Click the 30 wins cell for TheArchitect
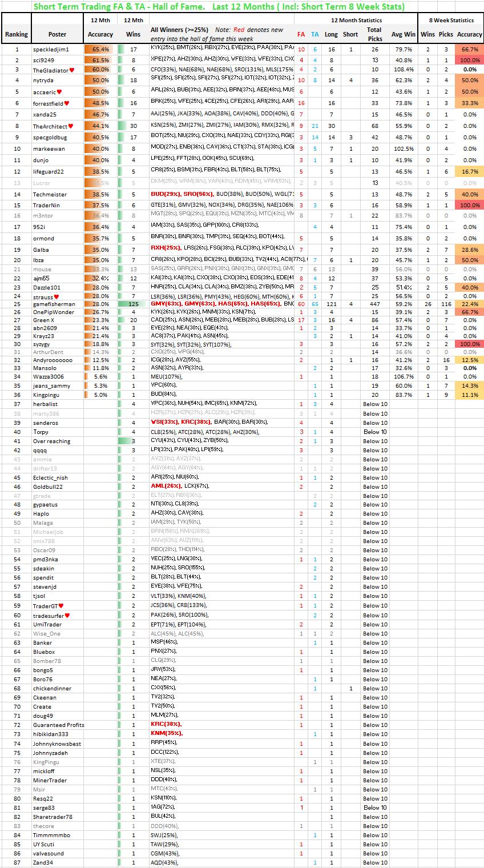The height and width of the screenshot is (868, 484). tap(134, 126)
